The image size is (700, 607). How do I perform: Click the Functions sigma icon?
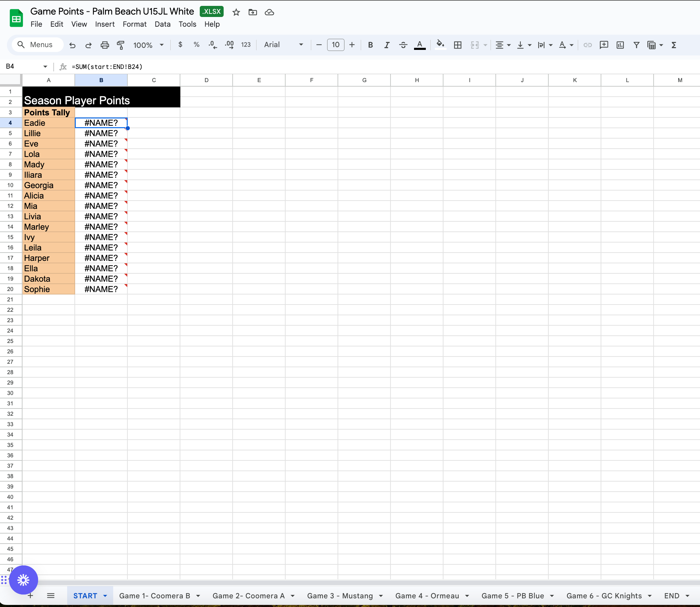click(674, 45)
